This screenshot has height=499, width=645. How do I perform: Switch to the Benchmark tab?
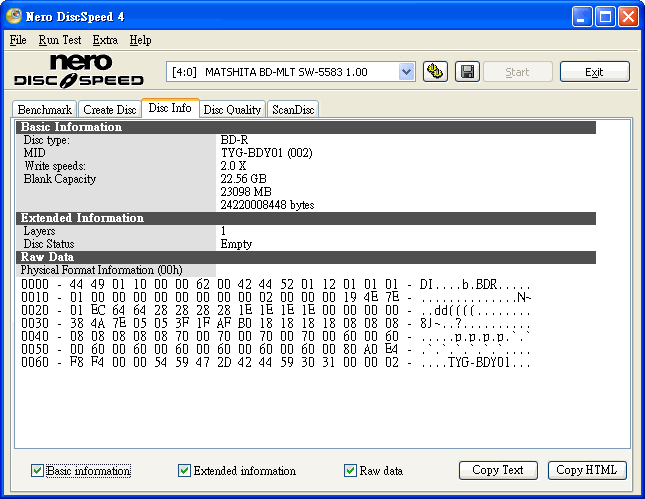tap(44, 109)
